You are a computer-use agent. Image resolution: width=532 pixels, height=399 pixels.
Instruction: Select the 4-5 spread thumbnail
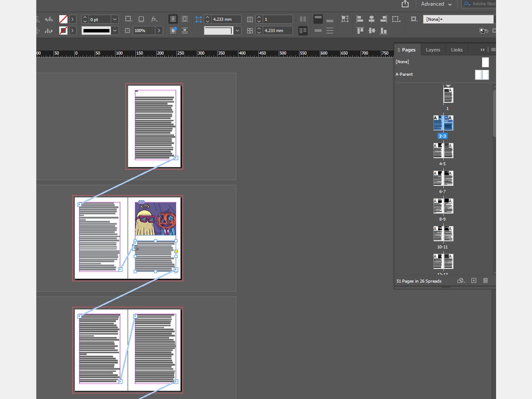(443, 151)
